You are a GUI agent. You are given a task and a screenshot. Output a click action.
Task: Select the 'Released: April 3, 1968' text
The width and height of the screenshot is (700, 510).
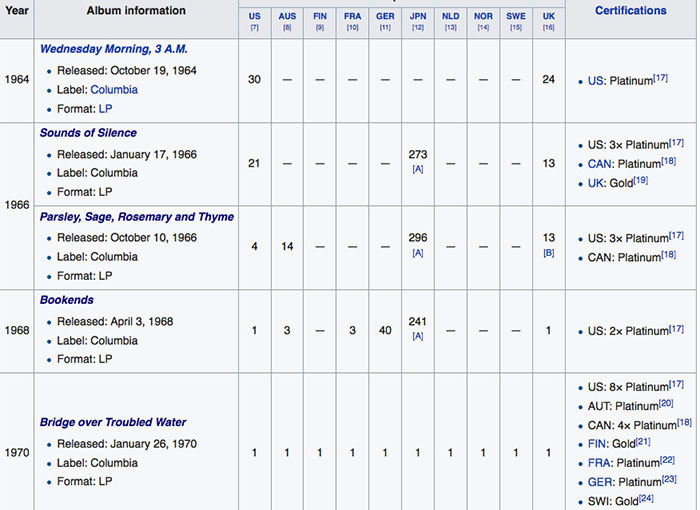[115, 322]
